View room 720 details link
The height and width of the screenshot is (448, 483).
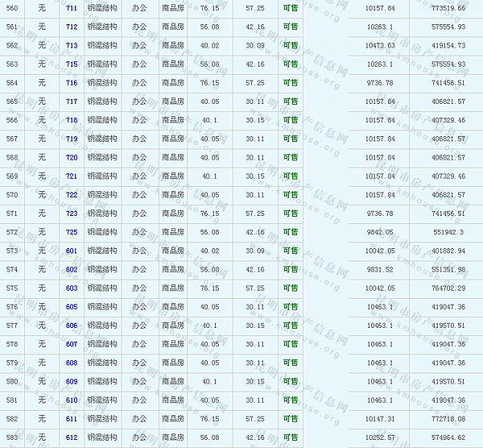click(72, 157)
